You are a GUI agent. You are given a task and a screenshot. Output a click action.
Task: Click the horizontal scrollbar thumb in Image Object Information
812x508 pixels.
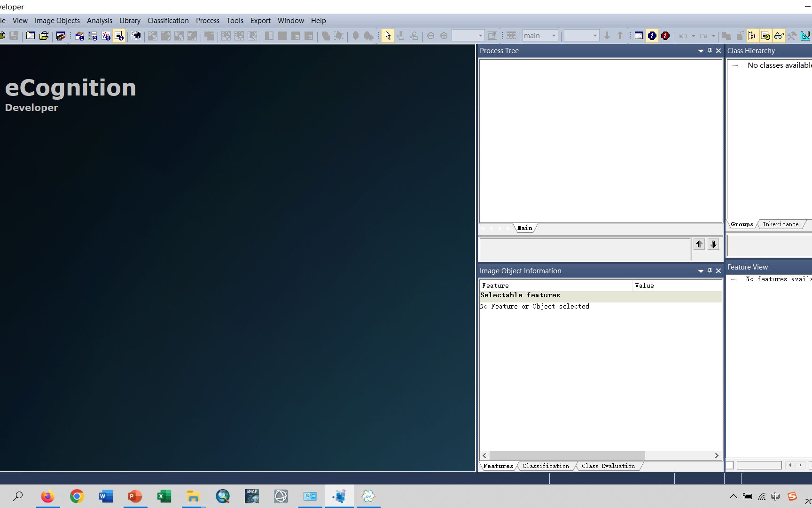pos(567,455)
